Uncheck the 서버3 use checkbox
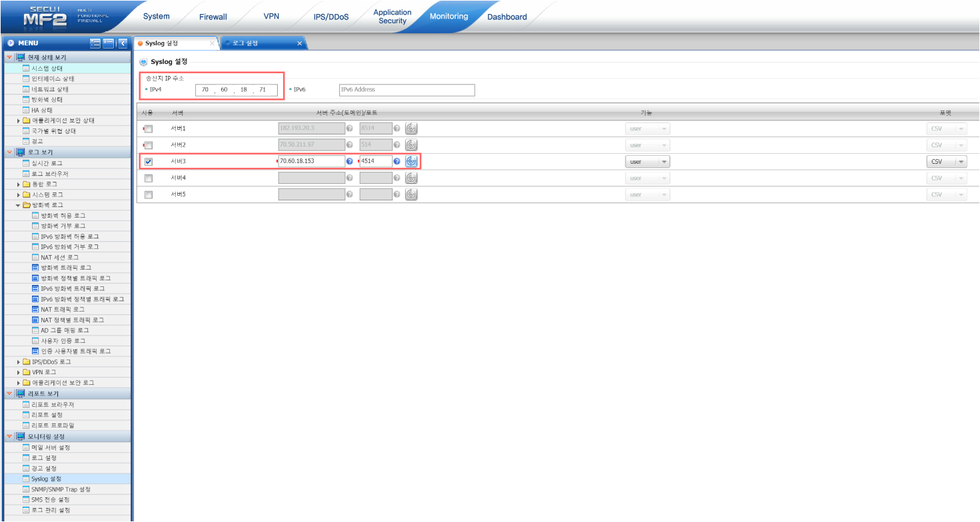 pos(149,162)
